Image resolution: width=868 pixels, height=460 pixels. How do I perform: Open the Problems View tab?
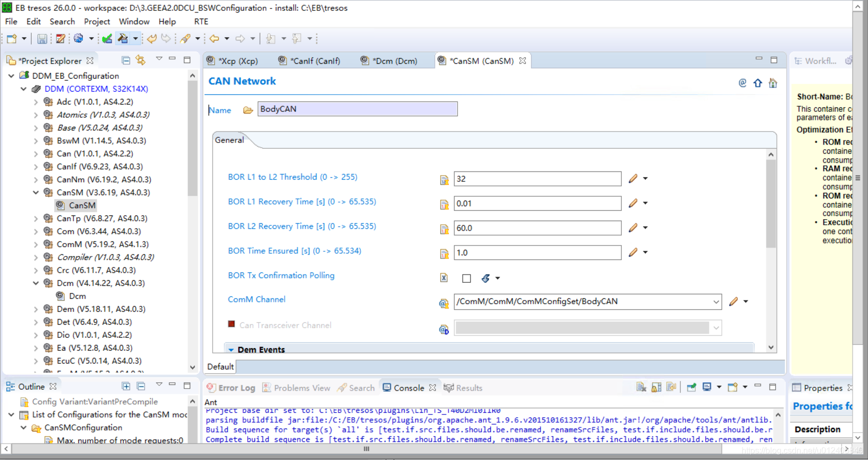296,387
